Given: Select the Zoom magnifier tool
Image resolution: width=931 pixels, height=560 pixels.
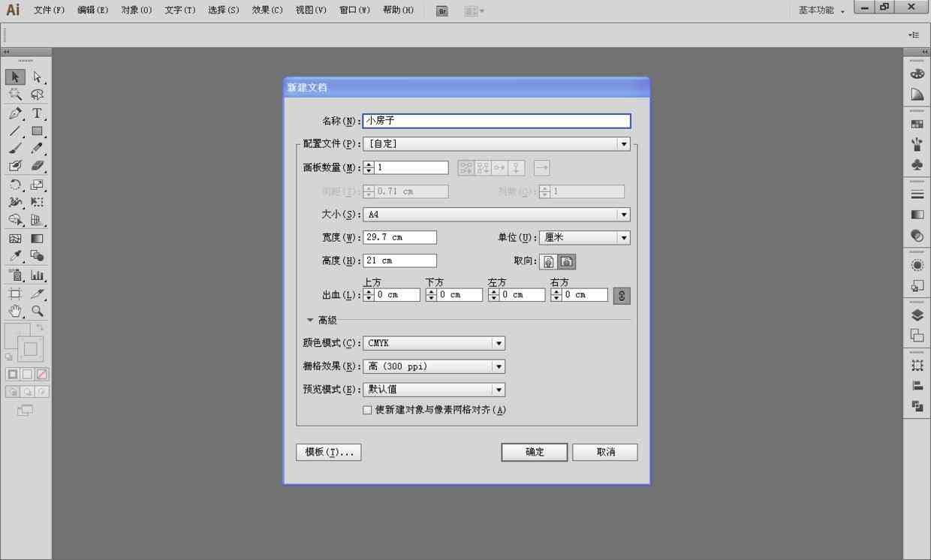Looking at the screenshot, I should tap(38, 311).
